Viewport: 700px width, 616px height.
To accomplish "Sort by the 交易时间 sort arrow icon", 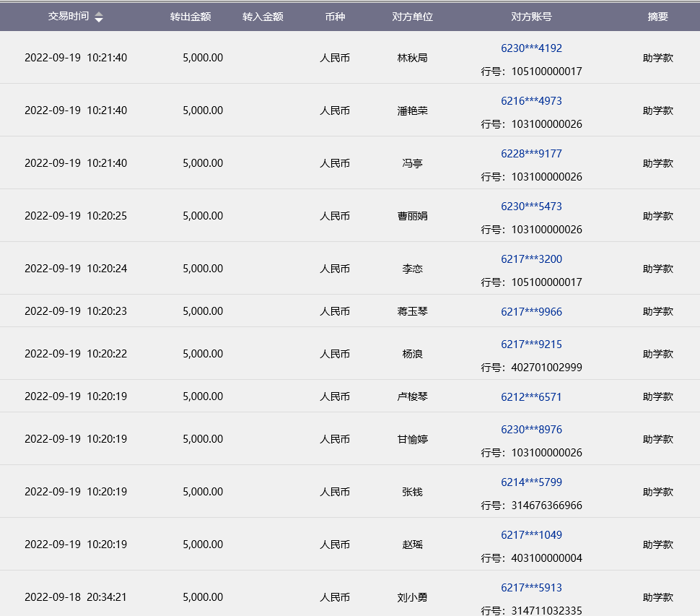I will coord(99,17).
